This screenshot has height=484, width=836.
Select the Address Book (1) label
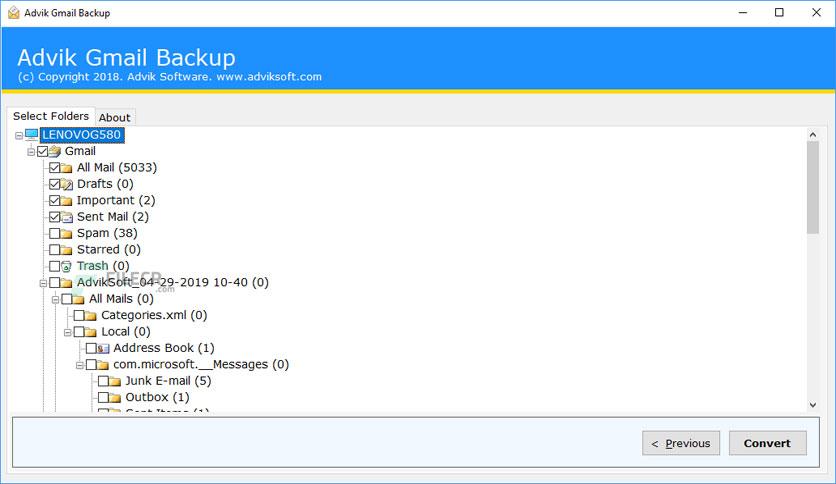tap(164, 348)
